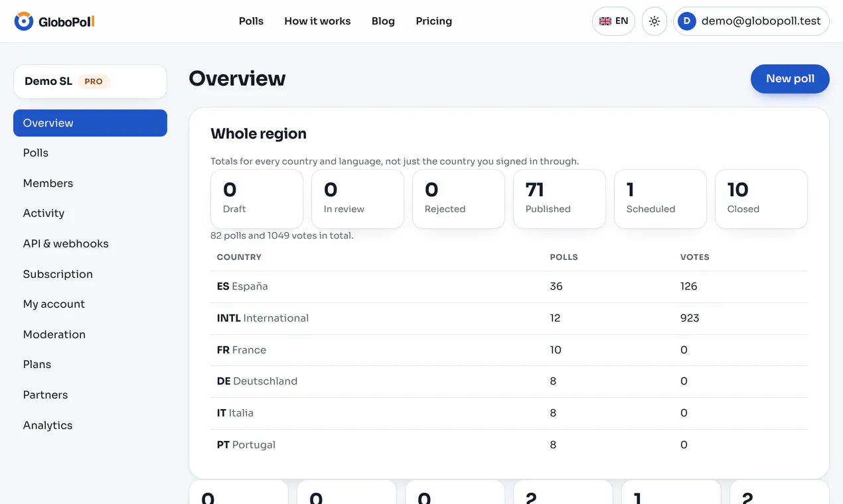Click the Whole region heading
Screen dimensions: 843x504
point(259,134)
